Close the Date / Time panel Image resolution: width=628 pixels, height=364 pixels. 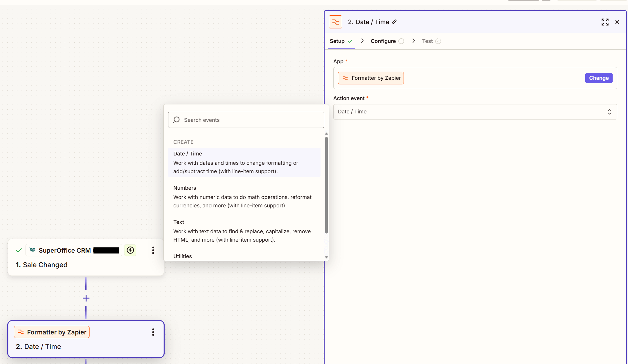coord(617,22)
